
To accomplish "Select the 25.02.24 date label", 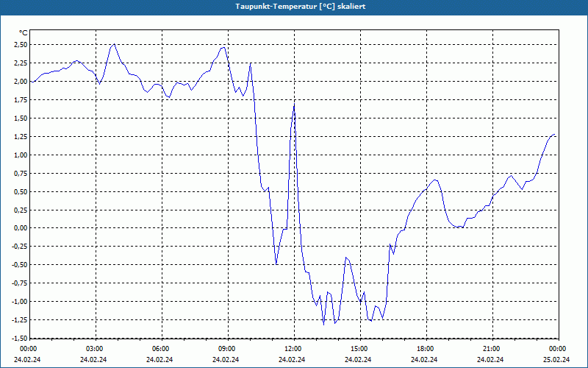I will [556, 360].
